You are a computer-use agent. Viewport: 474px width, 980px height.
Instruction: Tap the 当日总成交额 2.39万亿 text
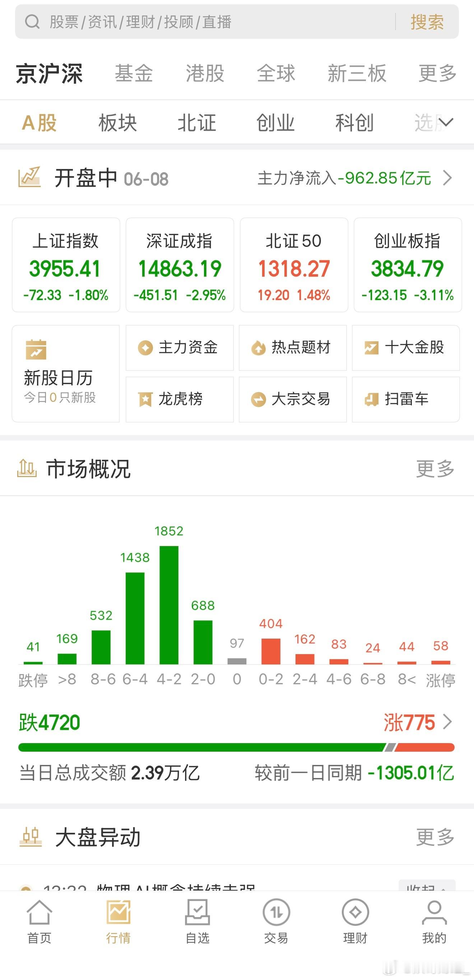coord(109,773)
